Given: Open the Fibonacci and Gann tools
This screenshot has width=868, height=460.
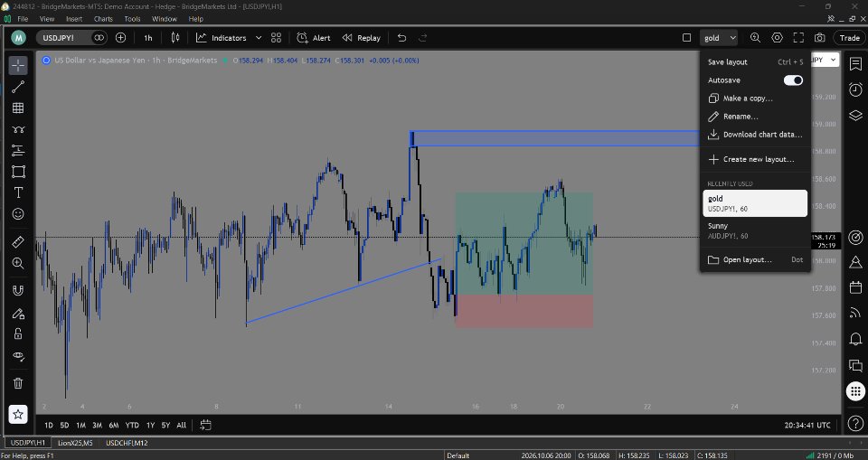Looking at the screenshot, I should pyautogui.click(x=18, y=108).
